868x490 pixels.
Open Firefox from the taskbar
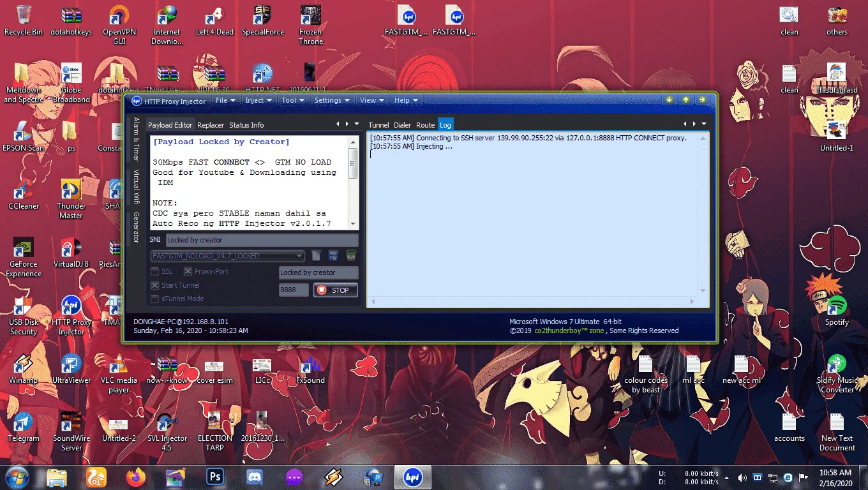135,477
